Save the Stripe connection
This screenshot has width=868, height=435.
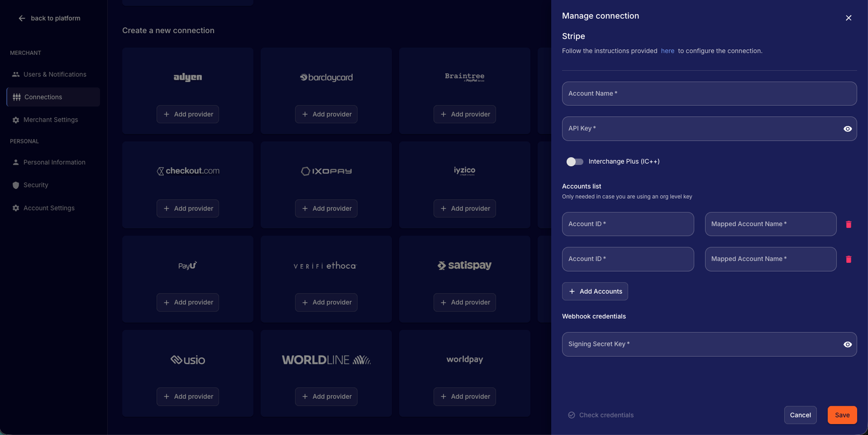coord(843,415)
